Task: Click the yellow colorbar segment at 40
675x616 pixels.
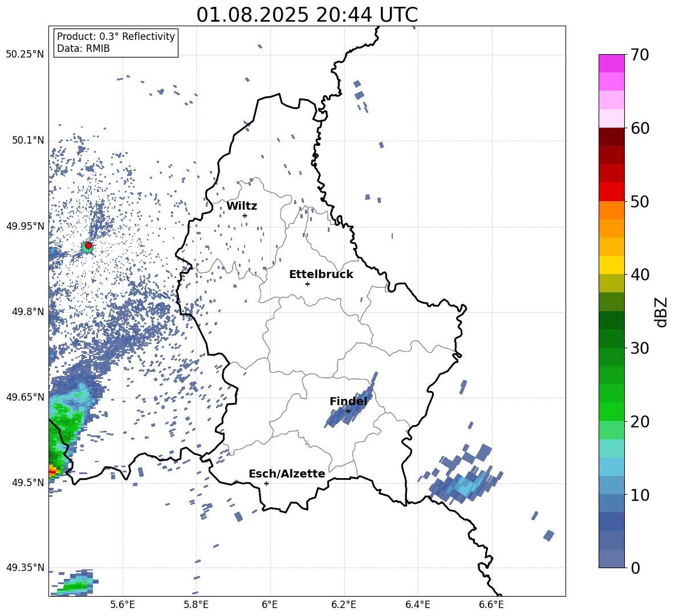Action: pos(611,265)
